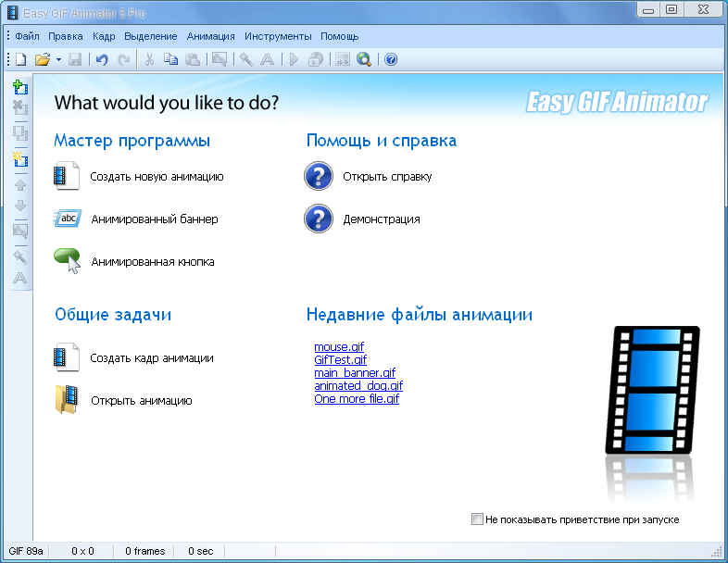The height and width of the screenshot is (563, 728).
Task: Open the Кадр menu
Action: 104,36
